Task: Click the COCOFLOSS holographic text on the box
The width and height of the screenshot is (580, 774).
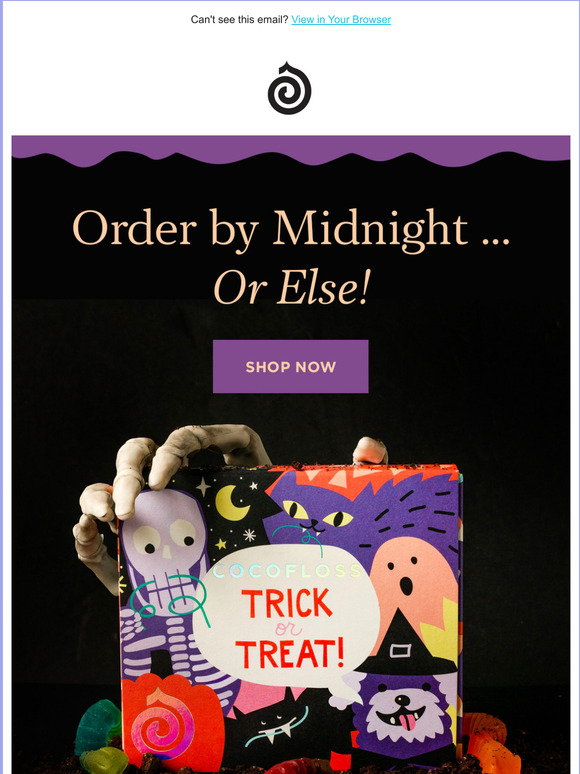Action: point(287,571)
